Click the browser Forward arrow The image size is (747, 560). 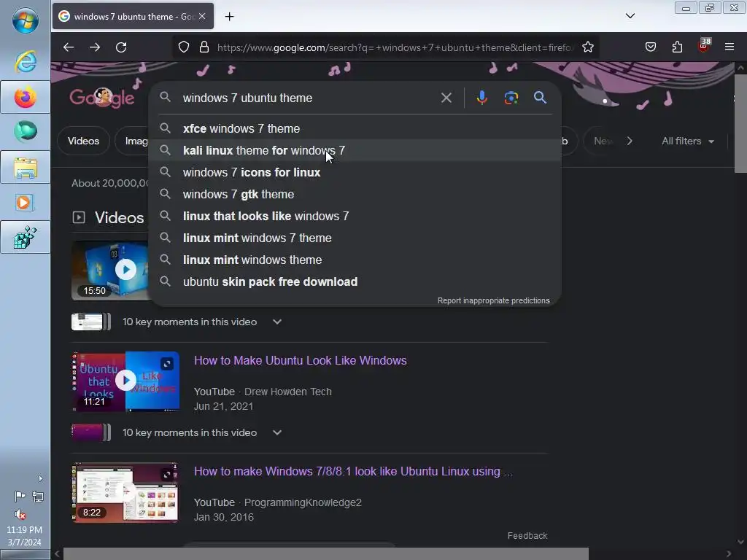95,47
